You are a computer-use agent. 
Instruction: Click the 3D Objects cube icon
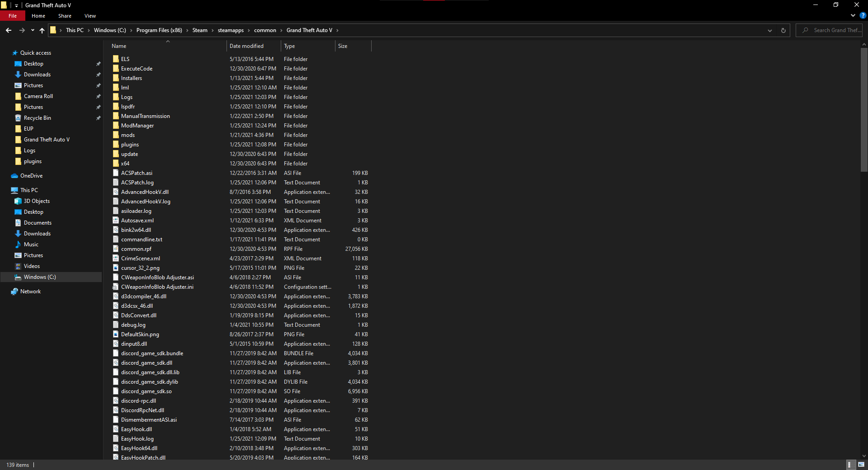(x=18, y=201)
